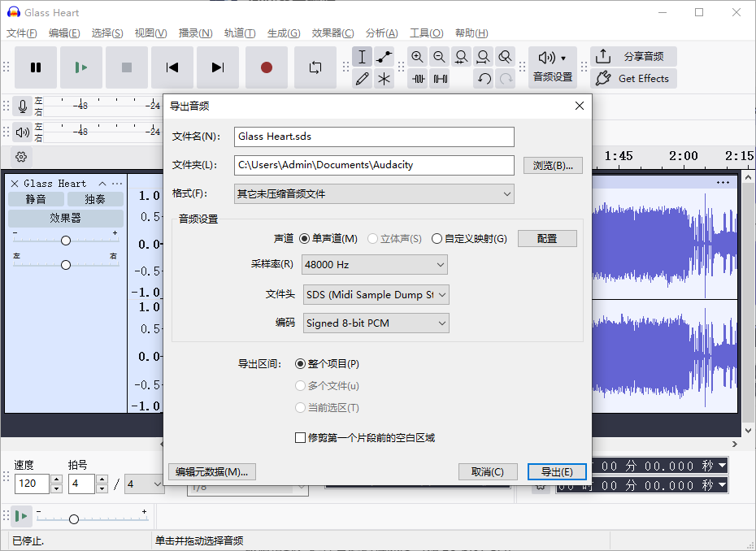This screenshot has width=756, height=551.
Task: Select the Multi-tool
Action: point(384,78)
